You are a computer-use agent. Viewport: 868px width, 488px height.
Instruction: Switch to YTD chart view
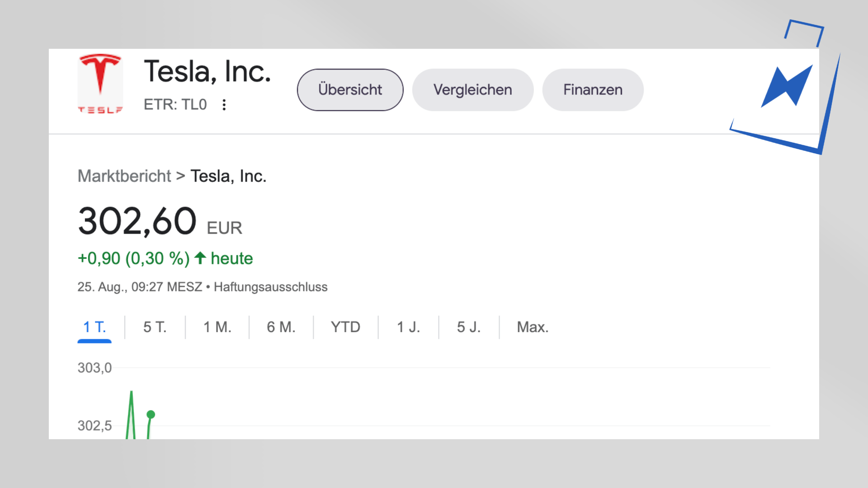345,327
